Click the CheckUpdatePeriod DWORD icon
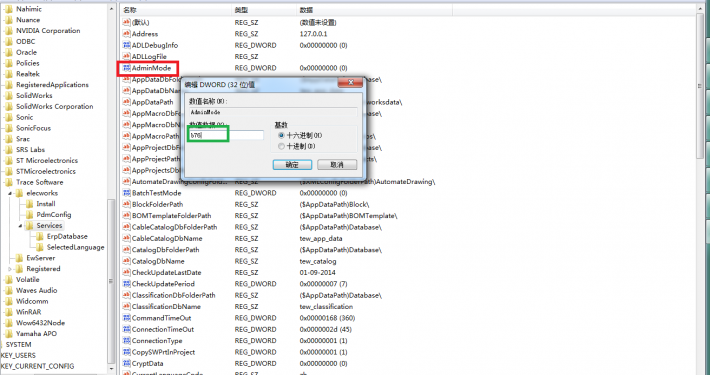 [x=127, y=284]
